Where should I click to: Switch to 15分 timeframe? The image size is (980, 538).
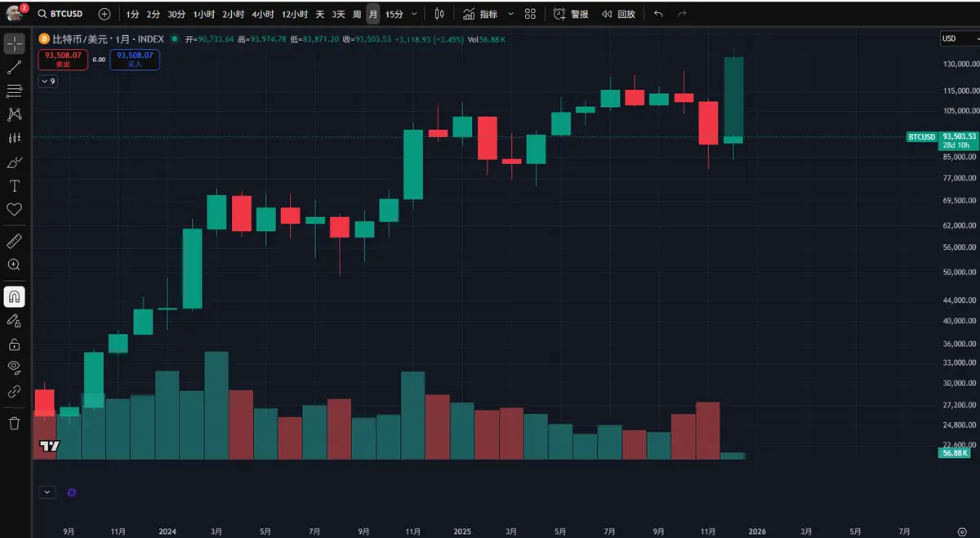pyautogui.click(x=394, y=14)
